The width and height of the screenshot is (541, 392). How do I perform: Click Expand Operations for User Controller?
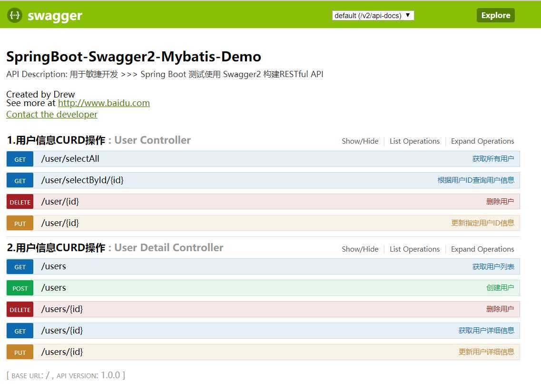(482, 141)
